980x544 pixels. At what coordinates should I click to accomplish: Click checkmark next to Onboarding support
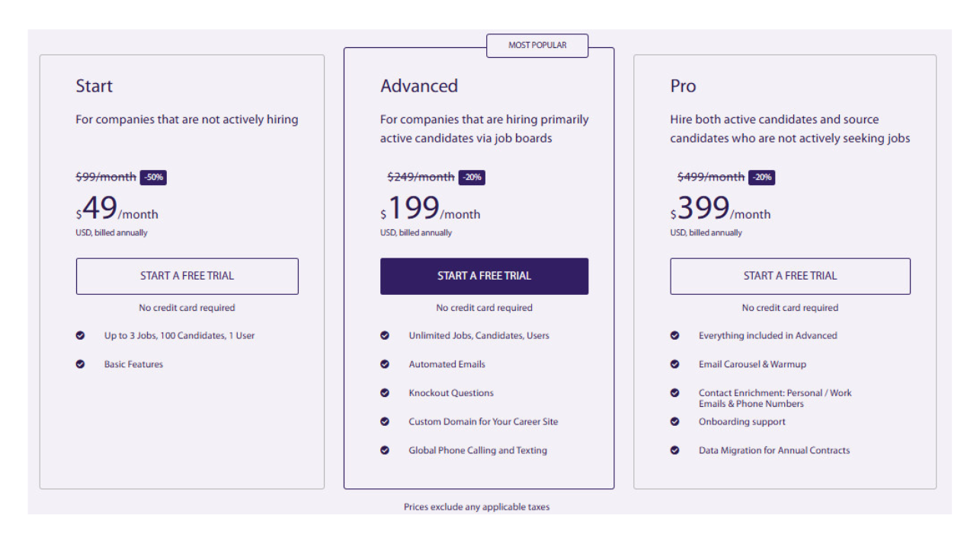pyautogui.click(x=674, y=421)
